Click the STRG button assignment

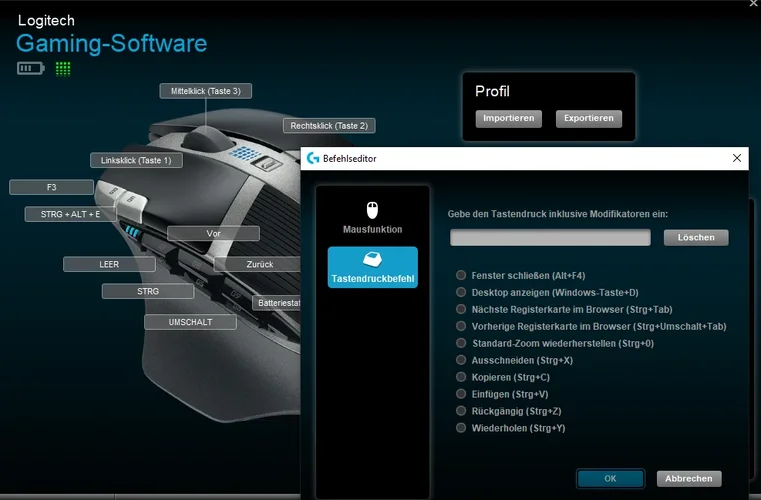148,291
